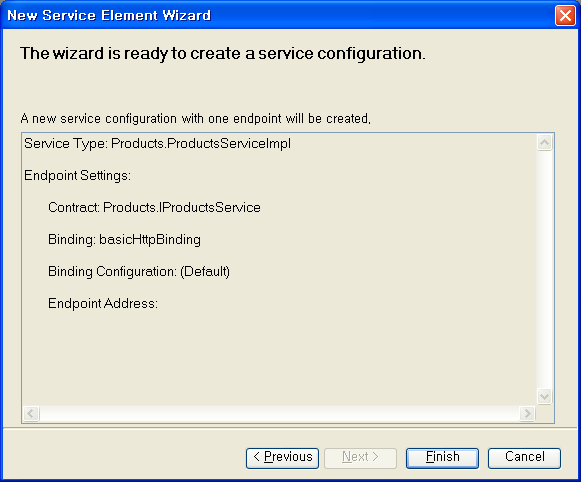Image resolution: width=581 pixels, height=482 pixels.
Task: Click the horizontal scroll-left arrow
Action: pyautogui.click(x=31, y=413)
